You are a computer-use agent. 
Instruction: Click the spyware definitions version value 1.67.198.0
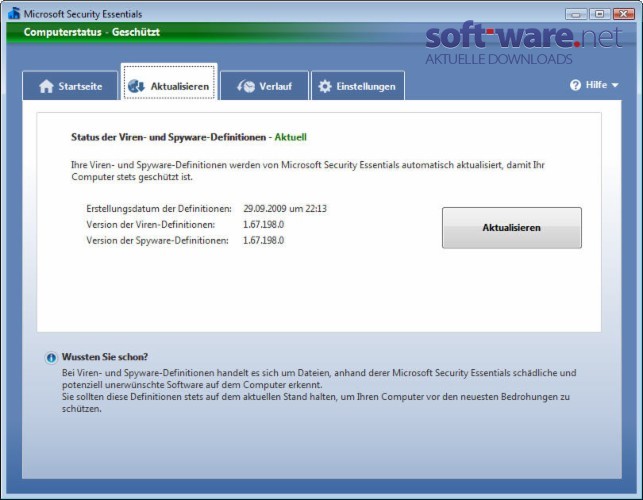(x=263, y=240)
